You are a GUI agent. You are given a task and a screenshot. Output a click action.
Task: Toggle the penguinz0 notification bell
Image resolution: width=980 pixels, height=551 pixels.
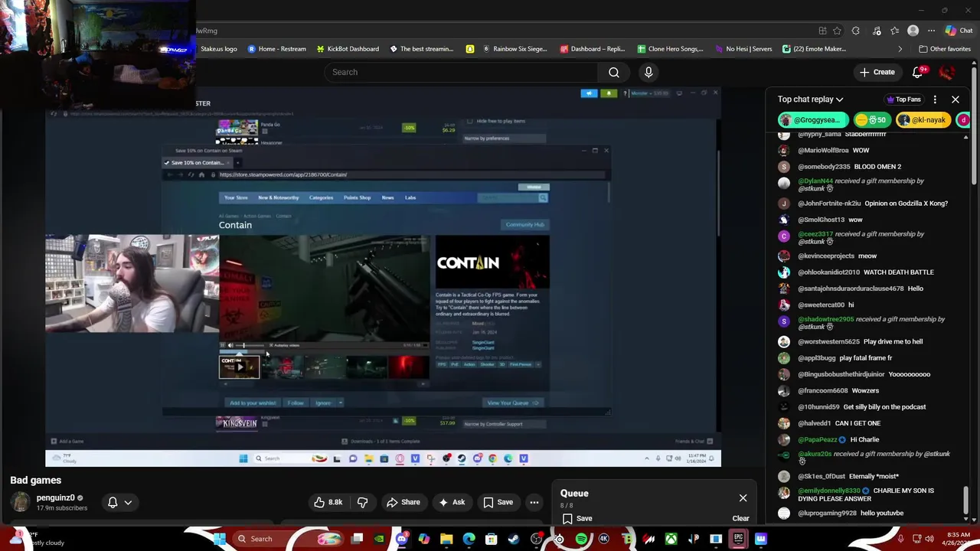click(113, 502)
